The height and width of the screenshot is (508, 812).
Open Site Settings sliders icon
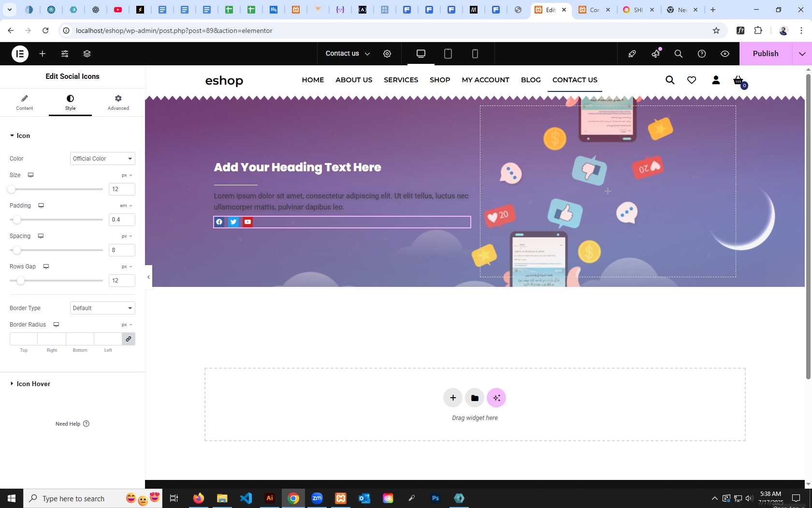(x=65, y=54)
